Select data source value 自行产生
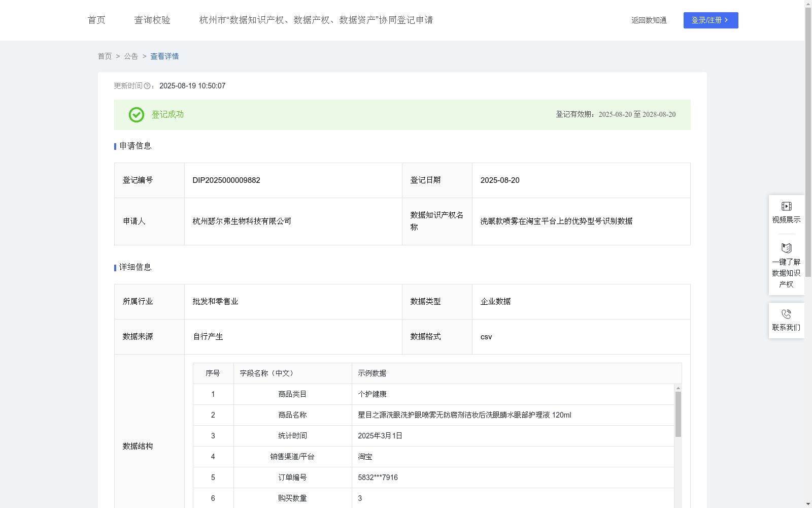This screenshot has width=812, height=508. pos(208,336)
